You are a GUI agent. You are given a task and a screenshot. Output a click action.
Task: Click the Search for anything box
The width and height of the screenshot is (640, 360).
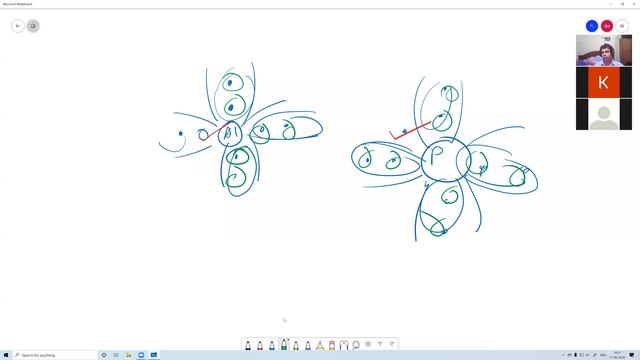point(55,355)
